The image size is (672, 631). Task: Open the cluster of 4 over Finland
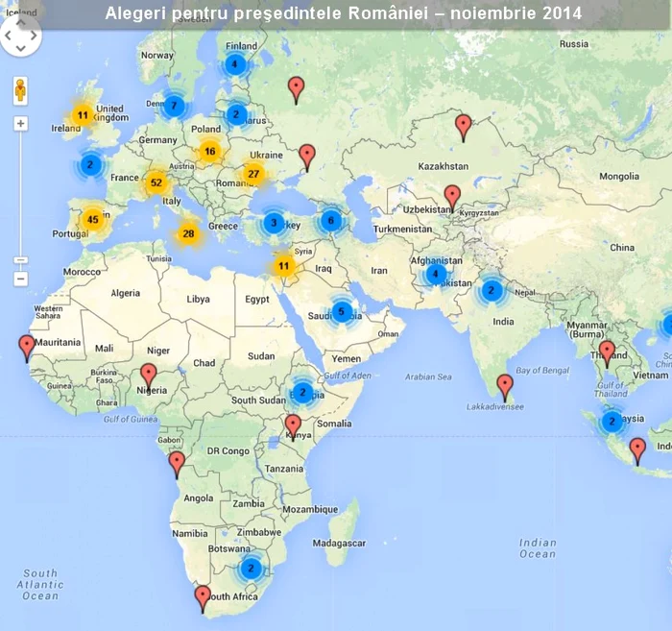coord(234,64)
